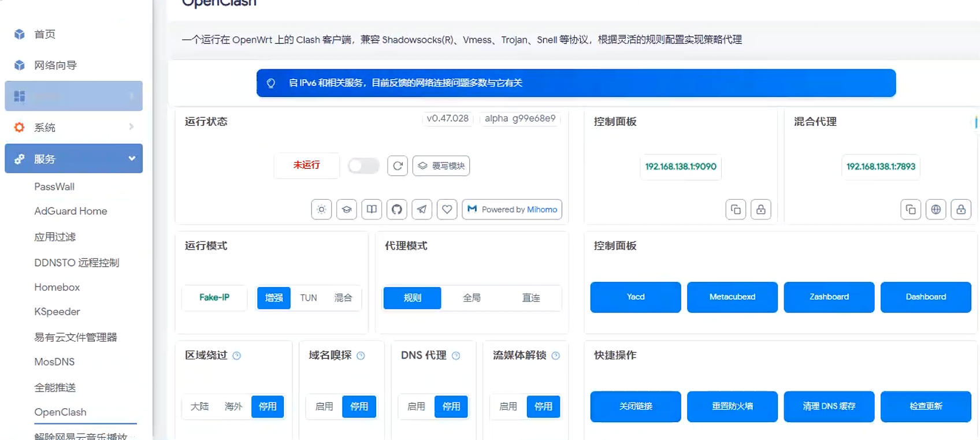980x440 pixels.
Task: Enable DNS 代理 with 启用
Action: [416, 407]
